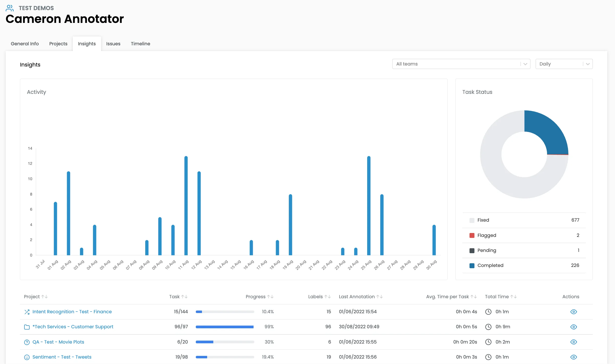Image resolution: width=615 pixels, height=364 pixels.
Task: Click the 19.4% progress bar for Sentiment Tweets
Action: pos(225,357)
